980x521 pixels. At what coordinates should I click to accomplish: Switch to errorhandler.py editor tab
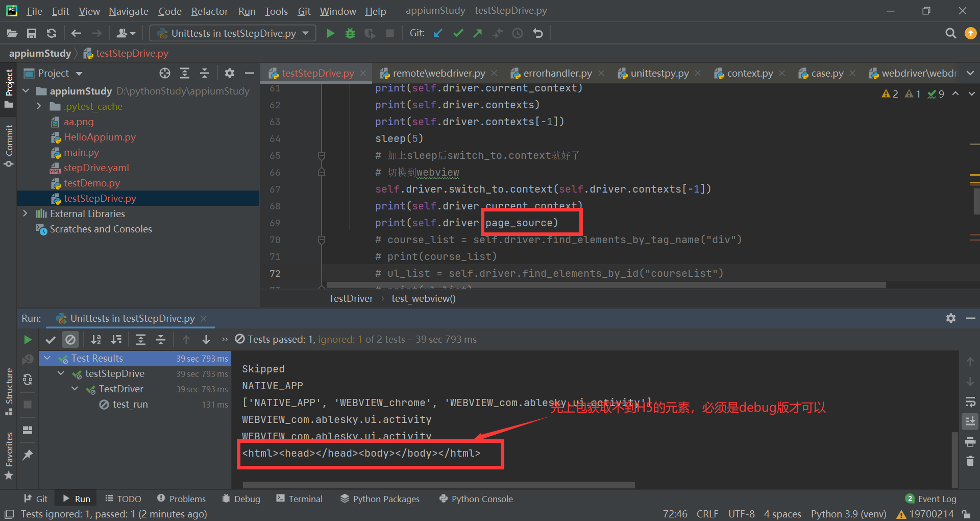pos(558,73)
